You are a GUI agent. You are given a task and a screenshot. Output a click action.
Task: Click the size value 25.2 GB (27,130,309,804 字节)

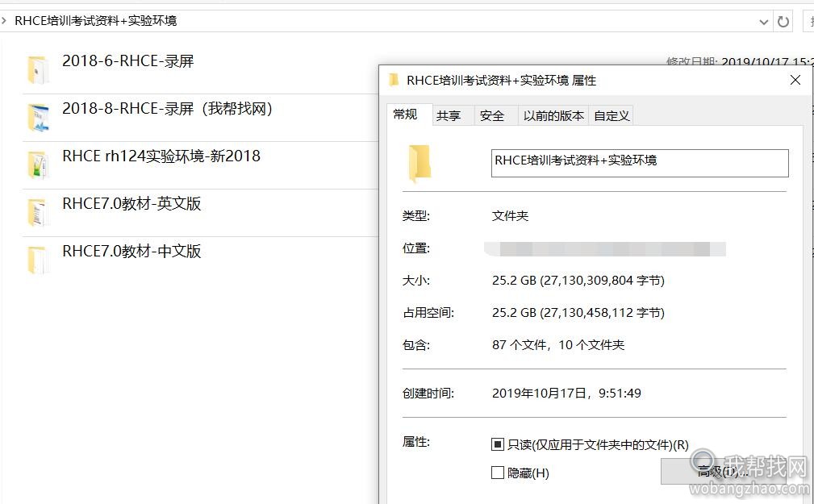(578, 281)
